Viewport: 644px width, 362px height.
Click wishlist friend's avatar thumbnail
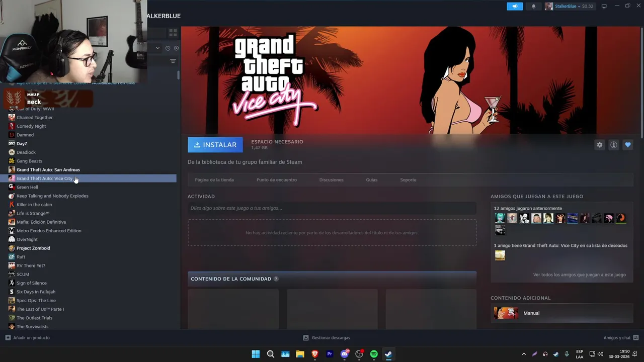(500, 255)
